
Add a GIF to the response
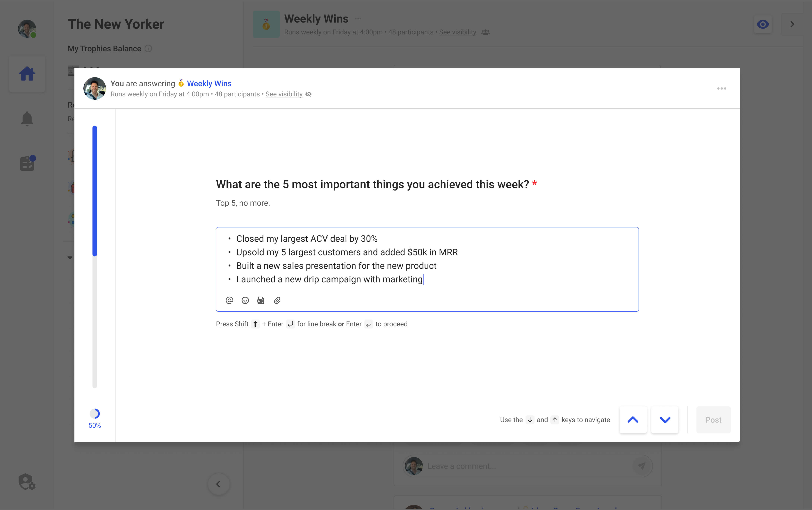(261, 300)
